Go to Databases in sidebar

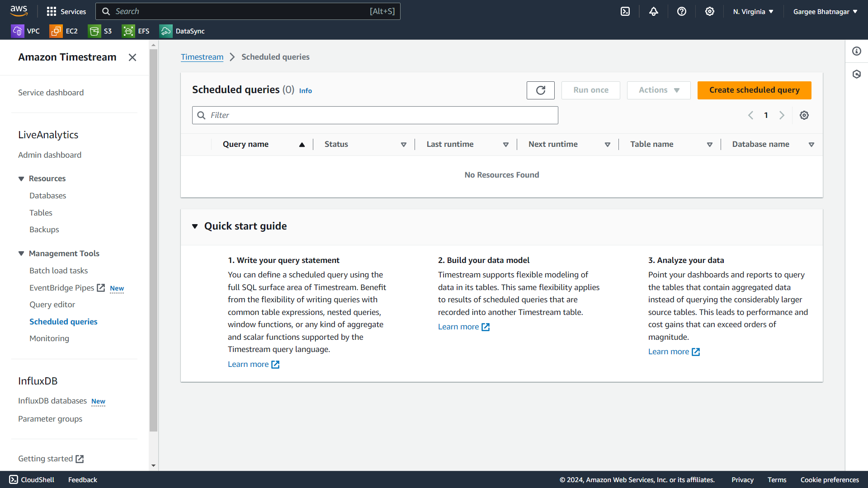[x=47, y=196]
